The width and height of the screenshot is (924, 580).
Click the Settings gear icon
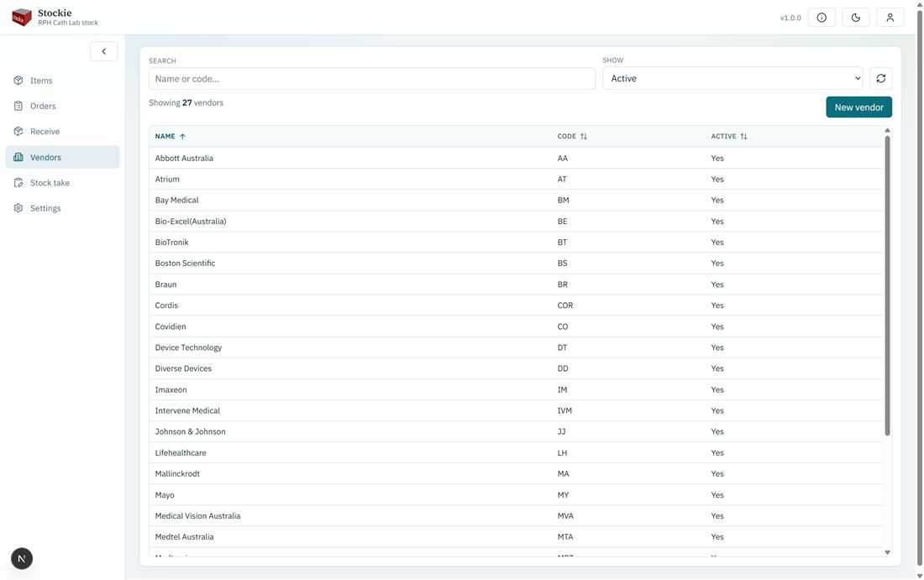pyautogui.click(x=18, y=208)
